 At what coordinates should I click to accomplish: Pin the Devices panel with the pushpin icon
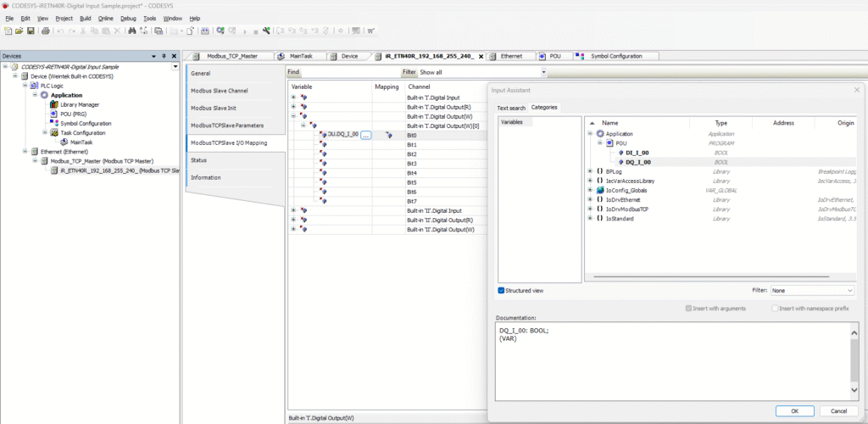pyautogui.click(x=164, y=57)
